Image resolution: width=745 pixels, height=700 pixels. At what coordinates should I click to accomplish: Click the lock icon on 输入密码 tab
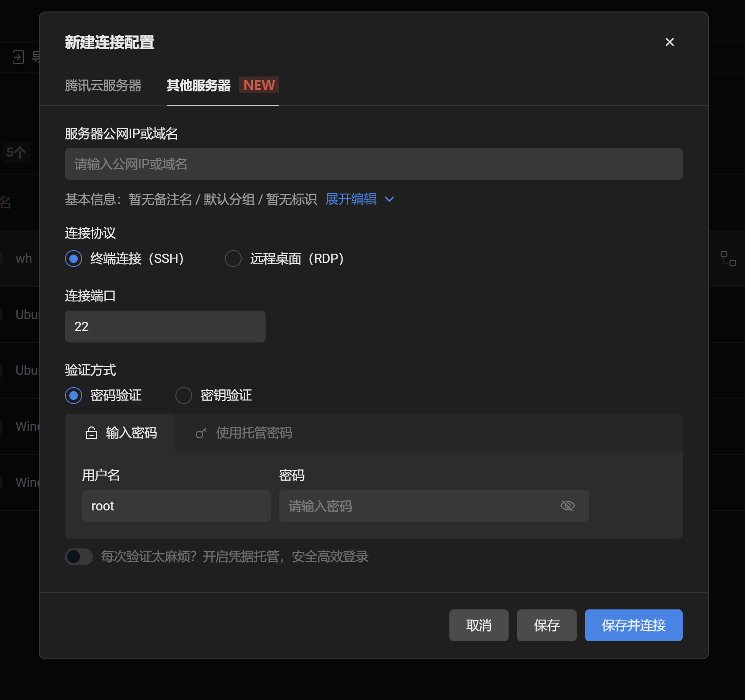[91, 433]
